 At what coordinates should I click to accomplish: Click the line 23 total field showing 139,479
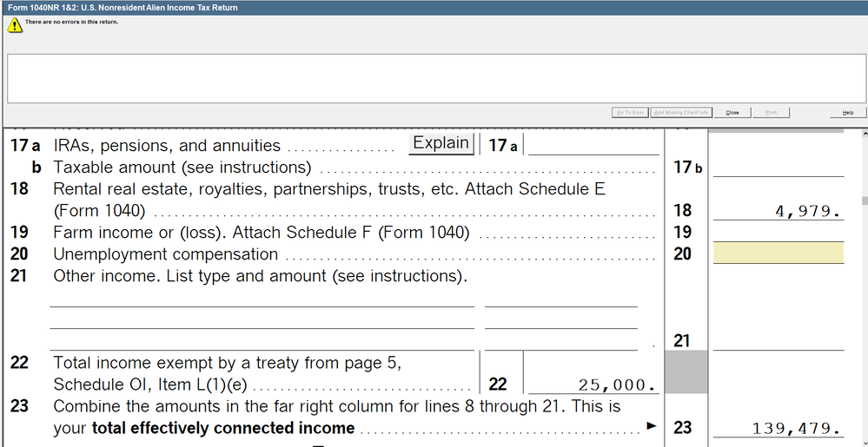(778, 427)
